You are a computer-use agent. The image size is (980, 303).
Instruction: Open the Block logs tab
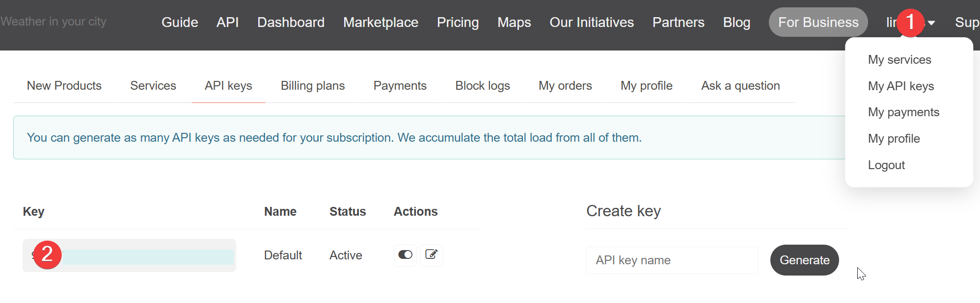[483, 86]
